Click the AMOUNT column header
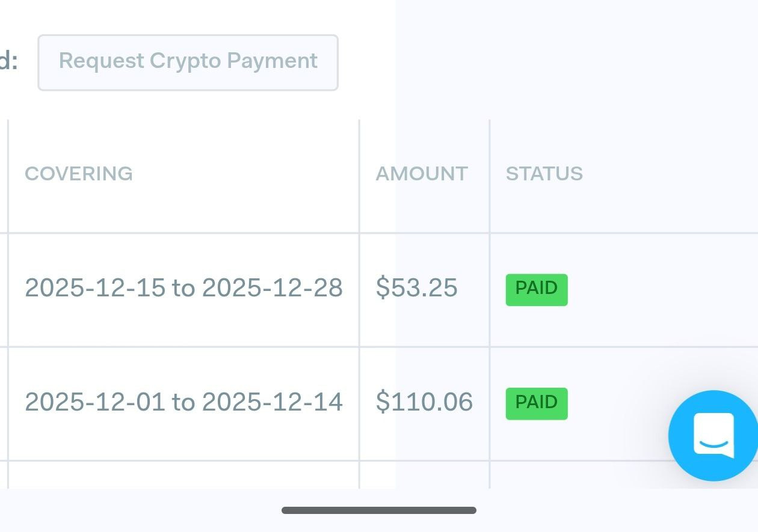 click(421, 174)
